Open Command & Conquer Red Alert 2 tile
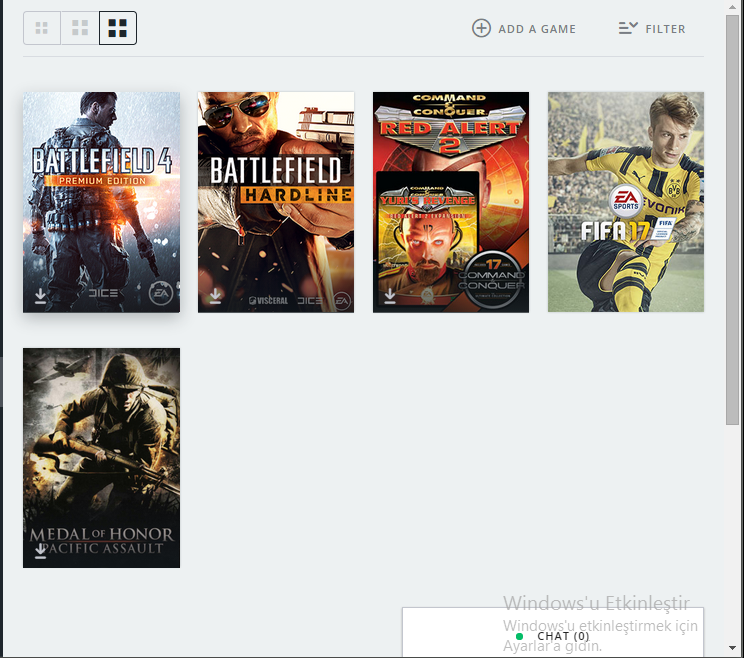This screenshot has height=658, width=744. click(x=451, y=202)
